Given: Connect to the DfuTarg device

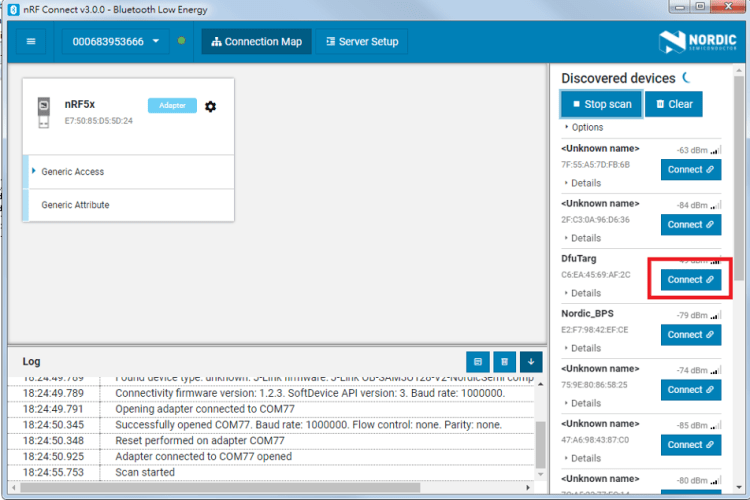Looking at the screenshot, I should 690,279.
